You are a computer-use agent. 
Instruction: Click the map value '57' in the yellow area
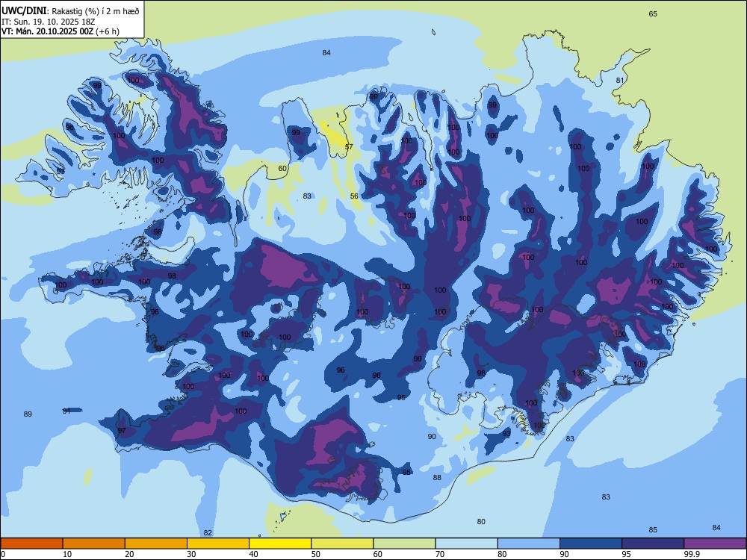(x=349, y=146)
